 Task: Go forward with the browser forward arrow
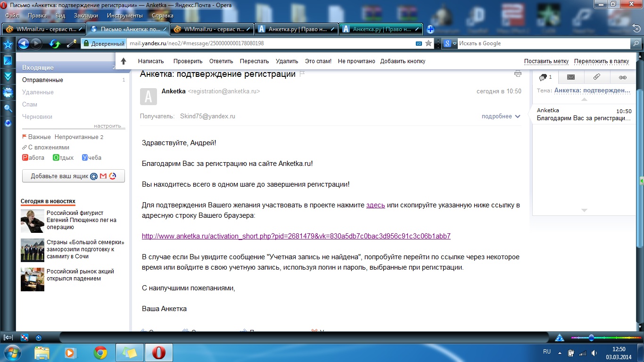[36, 44]
